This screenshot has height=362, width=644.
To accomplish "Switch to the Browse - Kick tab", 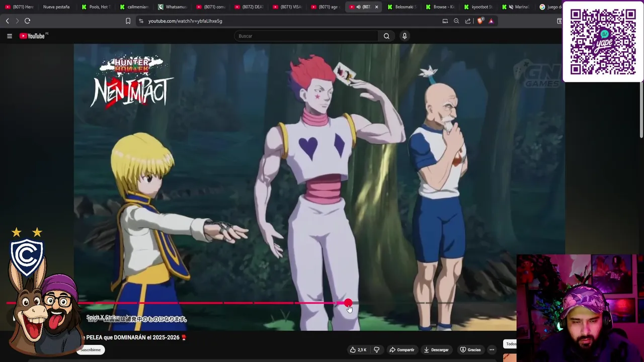I will pyautogui.click(x=440, y=7).
